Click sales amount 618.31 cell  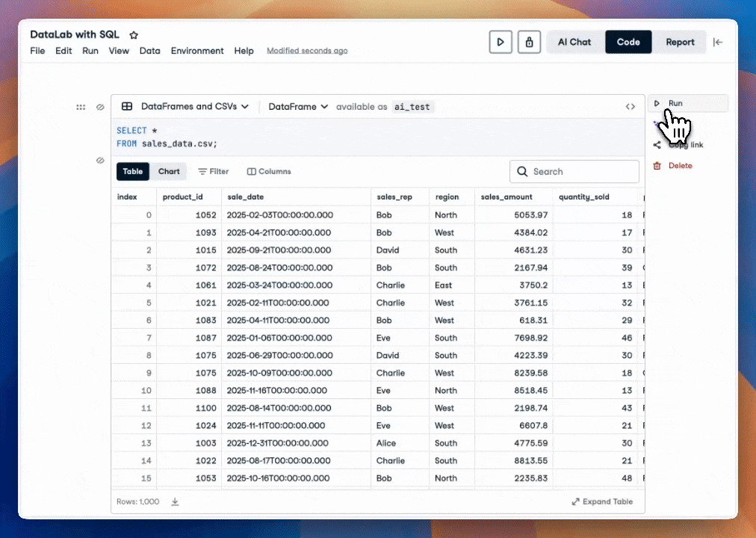(x=513, y=320)
